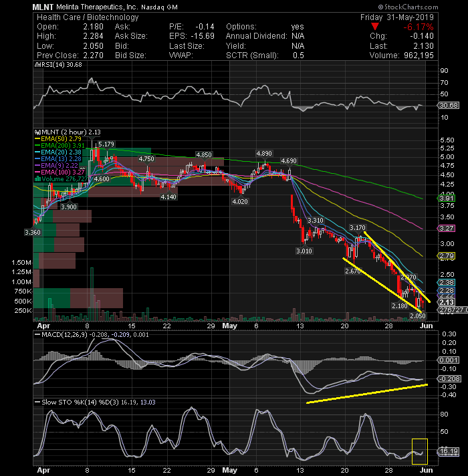
Task: Click the 4.020 low price label
Action: 240,202
